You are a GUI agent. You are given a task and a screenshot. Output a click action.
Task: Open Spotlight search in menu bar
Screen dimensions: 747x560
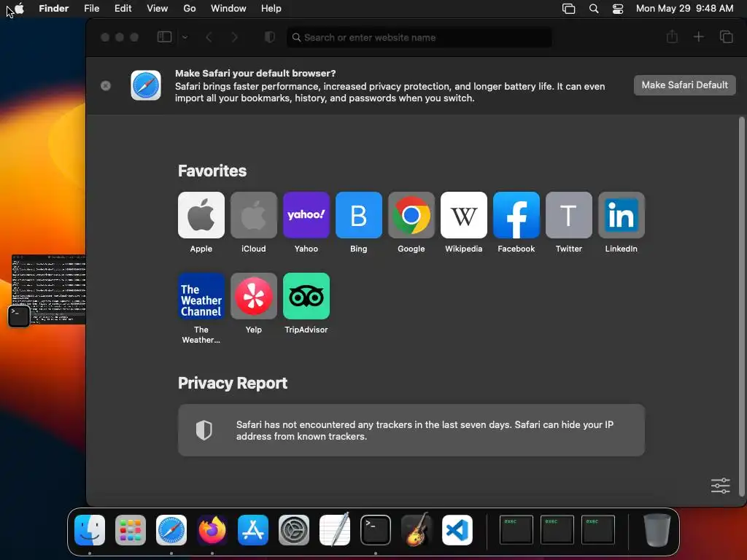tap(594, 9)
